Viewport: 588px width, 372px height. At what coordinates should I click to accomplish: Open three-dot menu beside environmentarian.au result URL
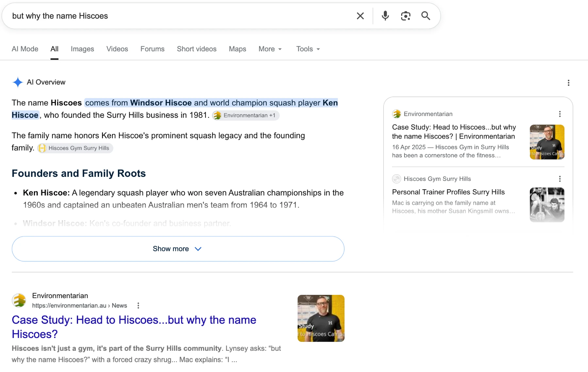point(138,305)
